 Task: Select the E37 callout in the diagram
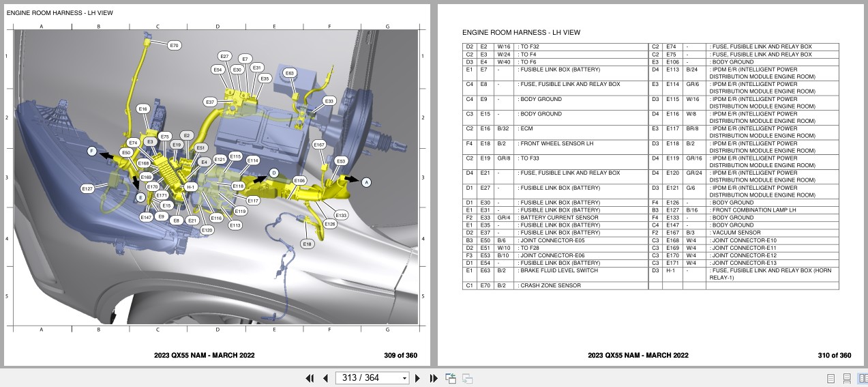[210, 102]
